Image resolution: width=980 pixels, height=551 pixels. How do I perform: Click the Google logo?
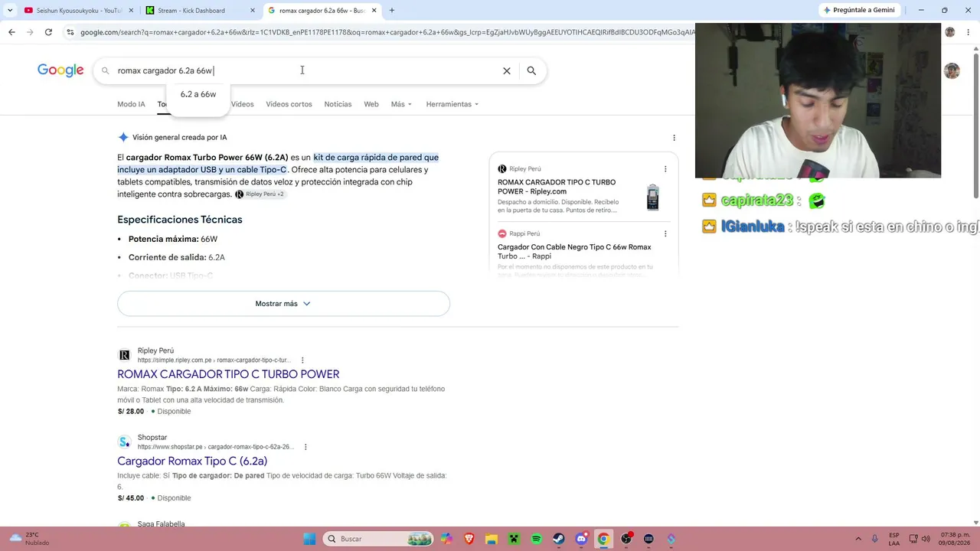coord(60,70)
